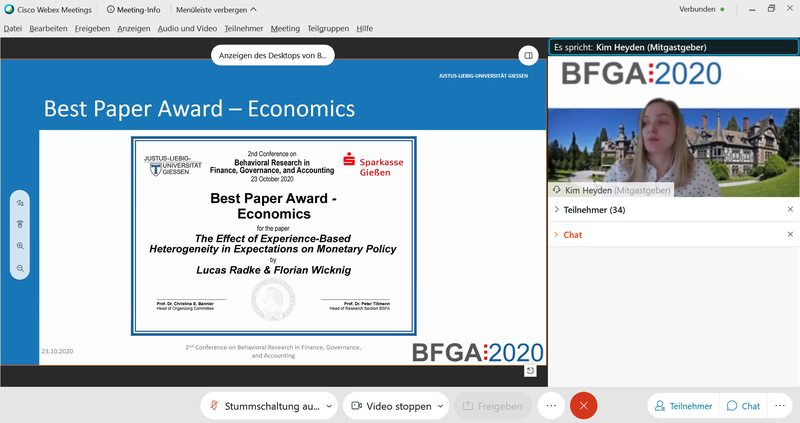Screen dimensions: 800x423
Task: Click the rotate view icon below shared slide
Action: (530, 371)
